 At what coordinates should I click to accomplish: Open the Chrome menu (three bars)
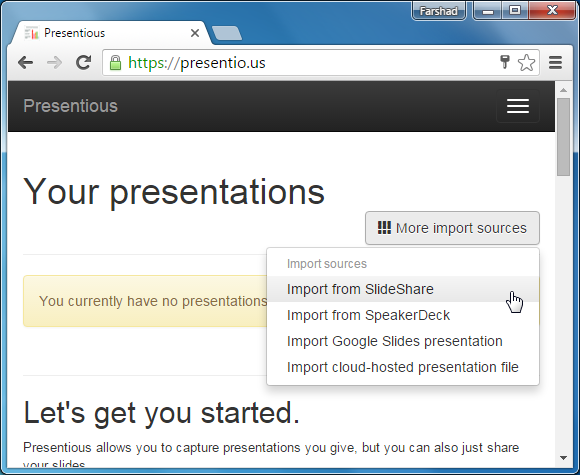coord(556,63)
